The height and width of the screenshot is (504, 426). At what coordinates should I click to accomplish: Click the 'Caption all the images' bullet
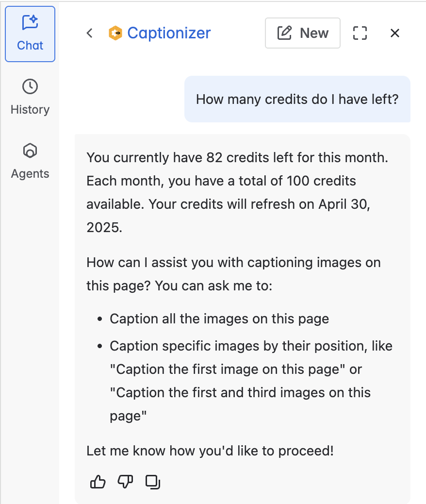[219, 319]
